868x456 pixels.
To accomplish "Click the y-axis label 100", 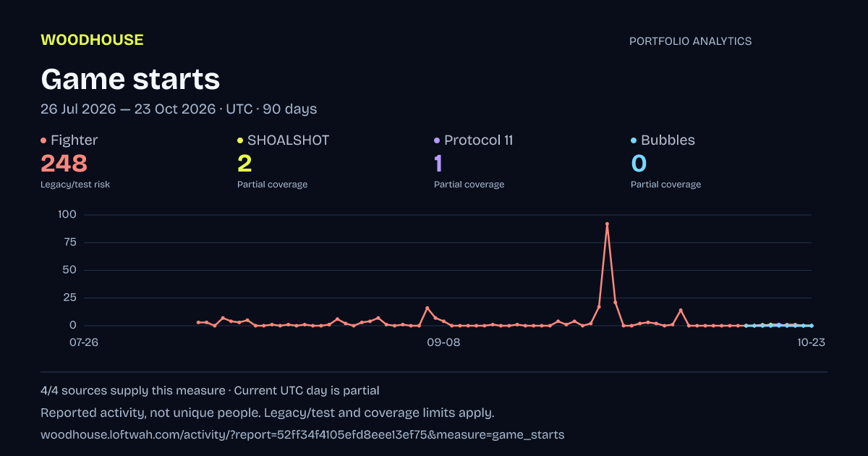I will pos(67,214).
